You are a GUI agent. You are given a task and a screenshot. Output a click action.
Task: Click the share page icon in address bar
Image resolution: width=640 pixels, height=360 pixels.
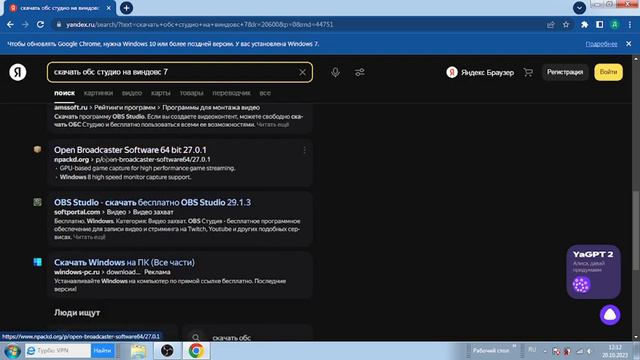[551, 25]
